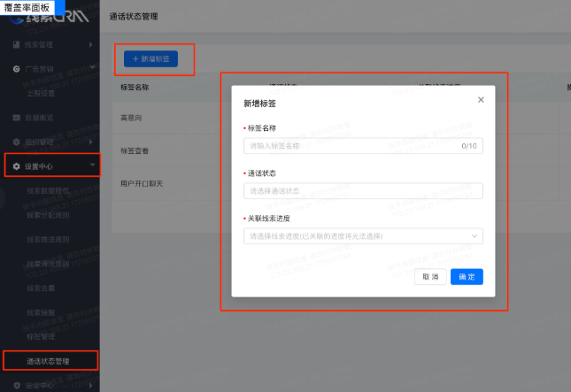571x392 pixels.
Task: Expand the 安全中心 submenu arrow
Action: pyautogui.click(x=90, y=385)
